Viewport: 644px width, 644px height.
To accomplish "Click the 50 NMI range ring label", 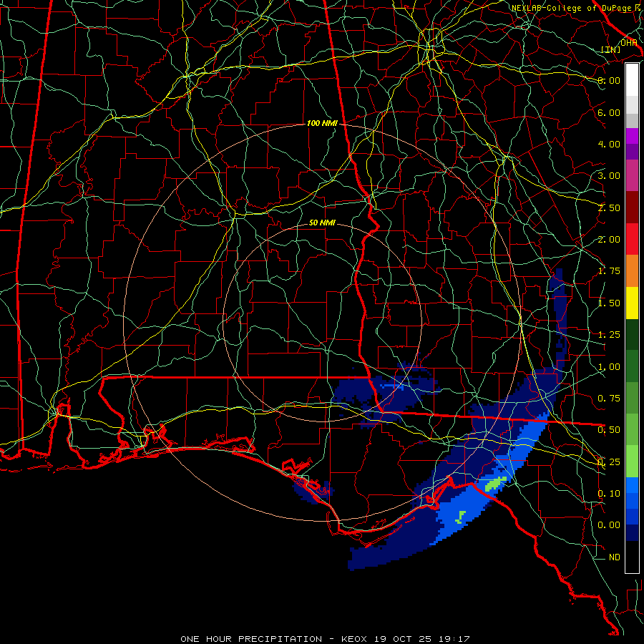I will coord(322,223).
